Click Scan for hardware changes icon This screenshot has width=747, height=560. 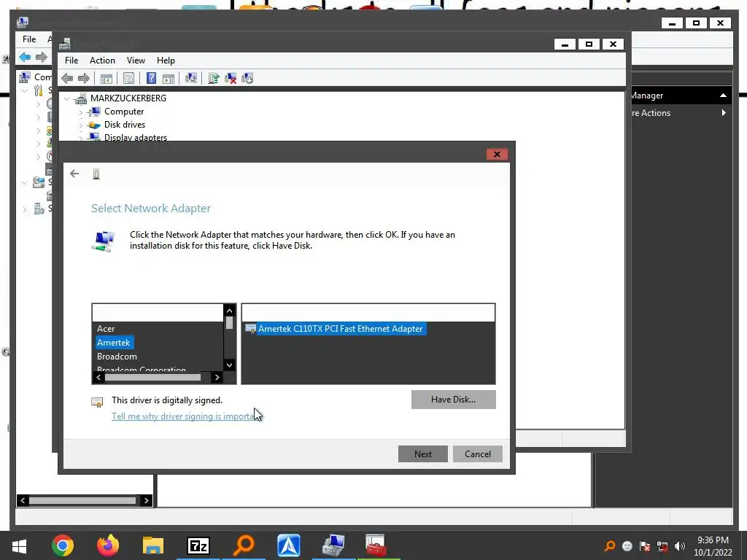(191, 78)
